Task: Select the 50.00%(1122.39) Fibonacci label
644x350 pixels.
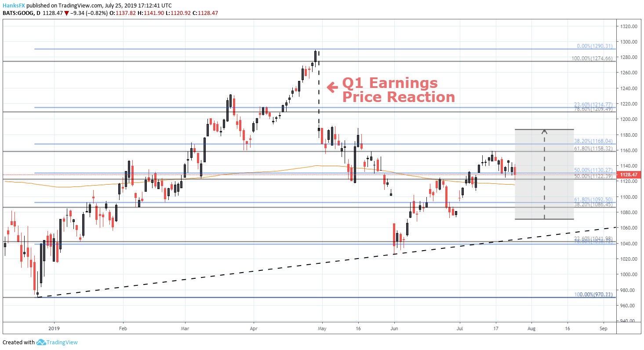Action: click(593, 176)
